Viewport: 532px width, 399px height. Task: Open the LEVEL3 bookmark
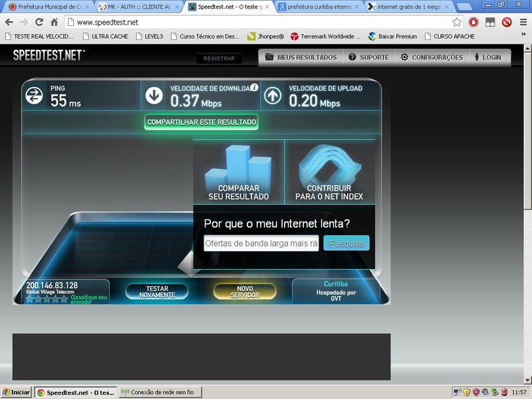(150, 36)
